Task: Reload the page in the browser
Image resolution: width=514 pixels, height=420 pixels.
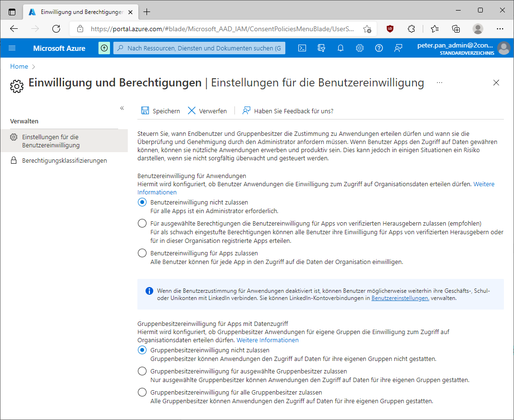Action: point(56,29)
